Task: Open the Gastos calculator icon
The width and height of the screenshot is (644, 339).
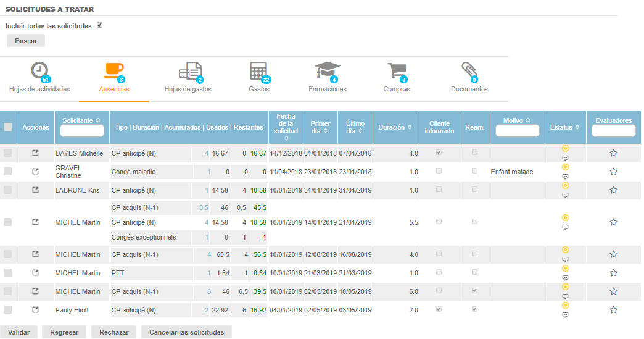Action: pyautogui.click(x=258, y=70)
